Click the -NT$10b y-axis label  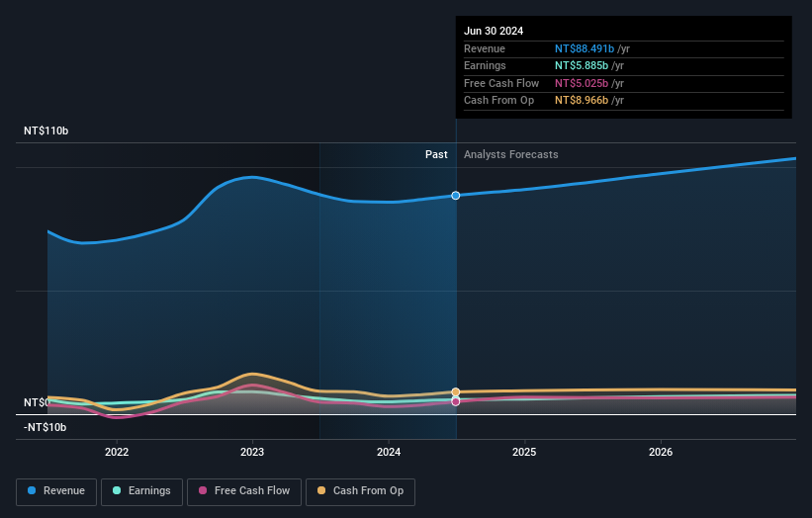tap(45, 427)
